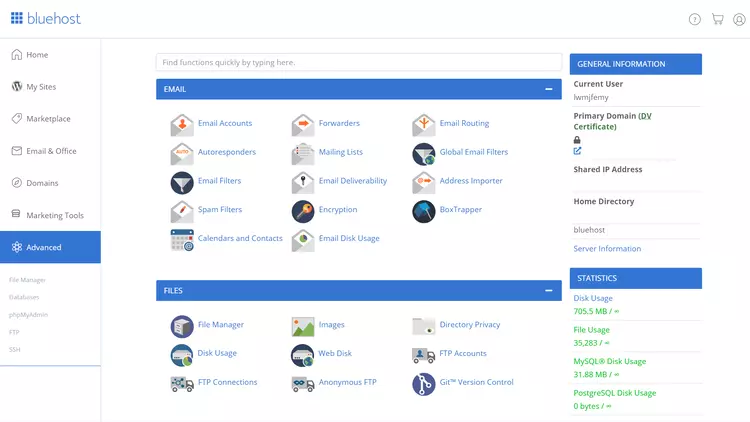Open Marketplace in the sidebar
The height and width of the screenshot is (422, 750).
pyautogui.click(x=50, y=119)
